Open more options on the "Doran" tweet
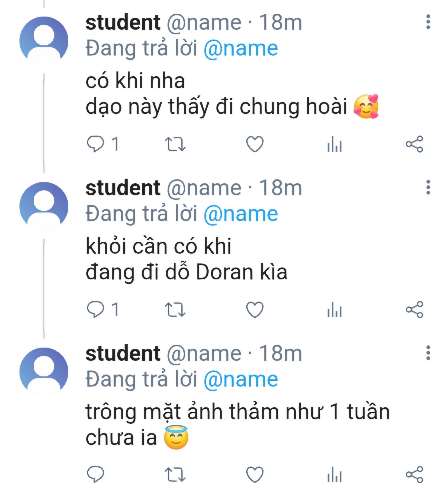The image size is (448, 493). pyautogui.click(x=428, y=187)
